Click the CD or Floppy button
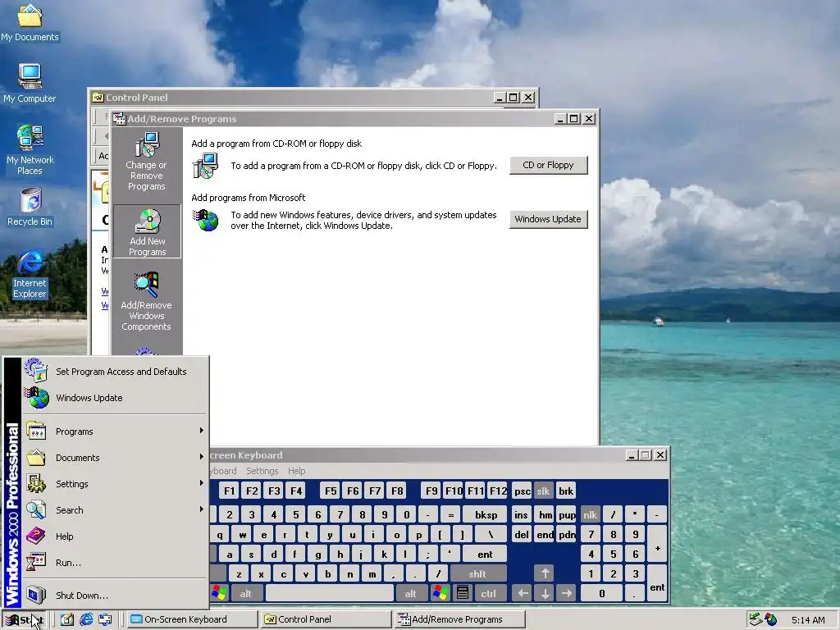Image resolution: width=840 pixels, height=630 pixels. [548, 165]
